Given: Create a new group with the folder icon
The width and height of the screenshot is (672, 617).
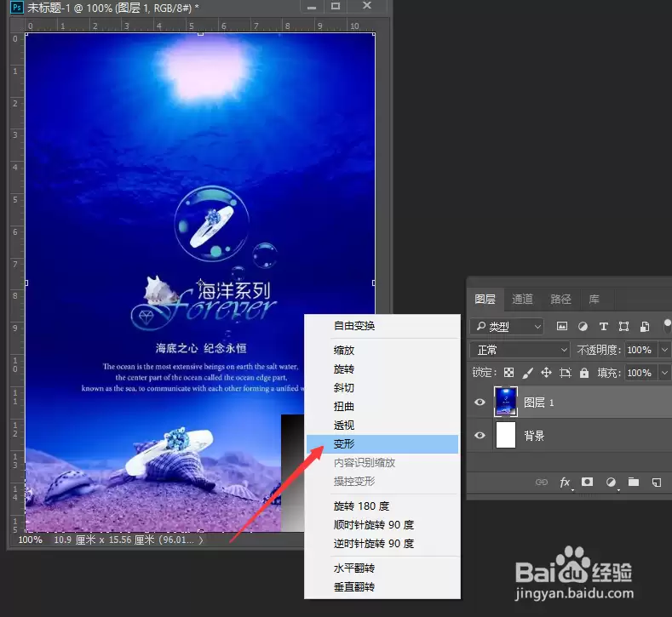Looking at the screenshot, I should click(634, 483).
